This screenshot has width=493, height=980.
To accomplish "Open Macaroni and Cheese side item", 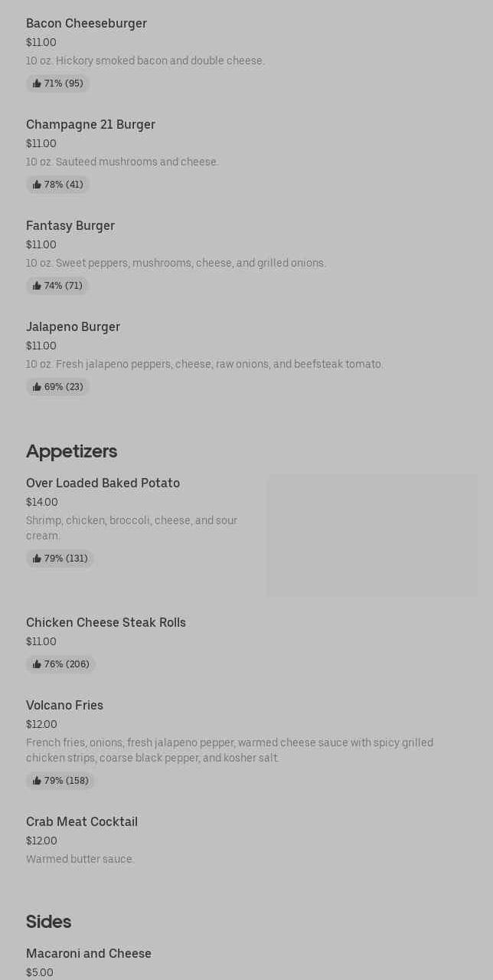I will click(89, 954).
